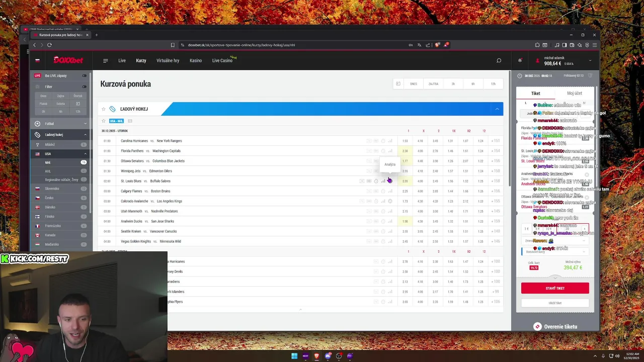This screenshot has width=644, height=362.
Task: Click the Brave shields icon
Action: (437, 45)
